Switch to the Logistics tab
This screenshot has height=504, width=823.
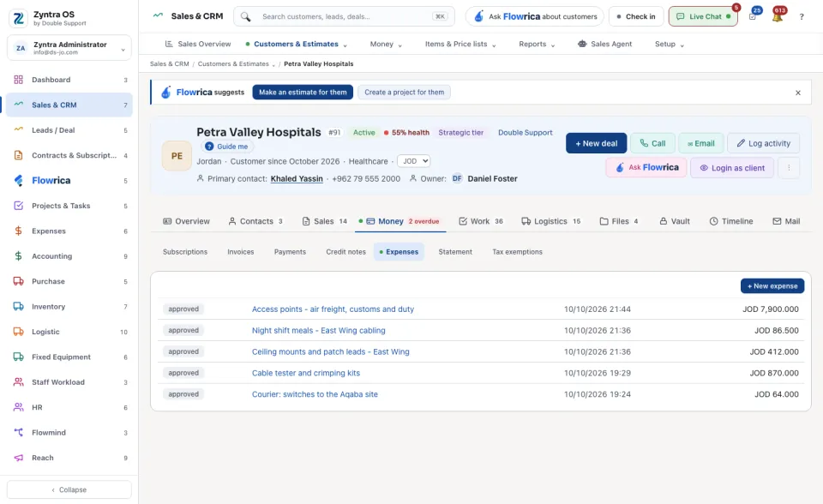[x=550, y=221]
